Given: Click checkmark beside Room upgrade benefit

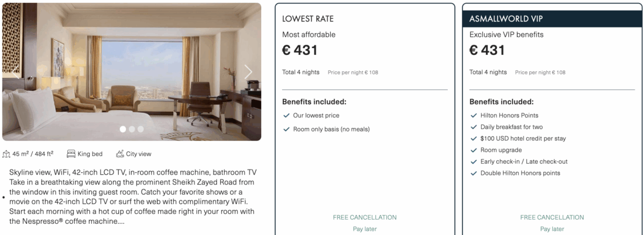Looking at the screenshot, I should (x=474, y=150).
